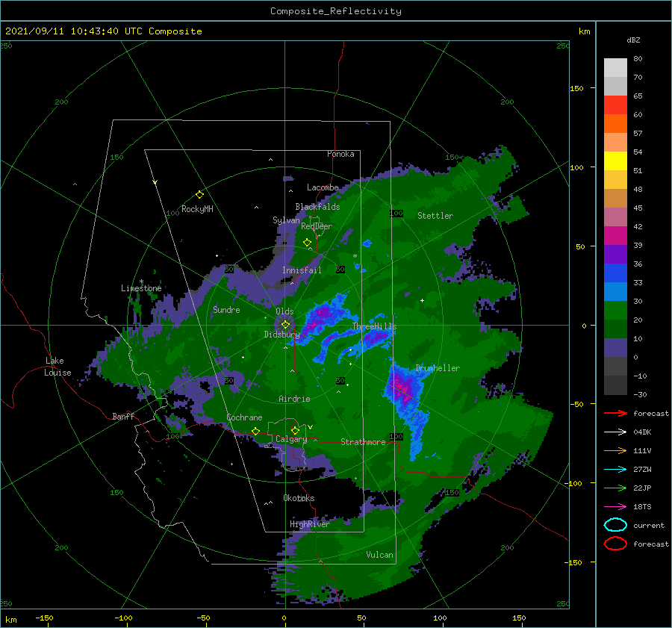Click the yellow diamond marker below RedDeer
The height and width of the screenshot is (628, 672).
(x=307, y=243)
